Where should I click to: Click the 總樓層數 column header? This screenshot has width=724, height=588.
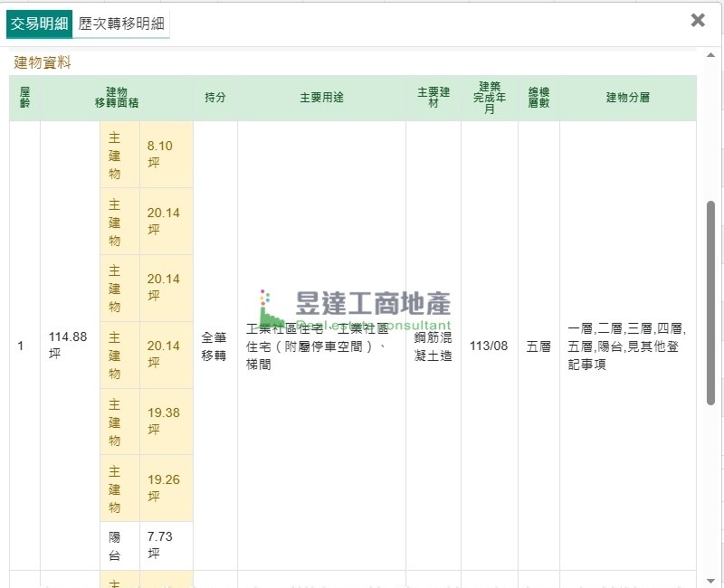(538, 98)
